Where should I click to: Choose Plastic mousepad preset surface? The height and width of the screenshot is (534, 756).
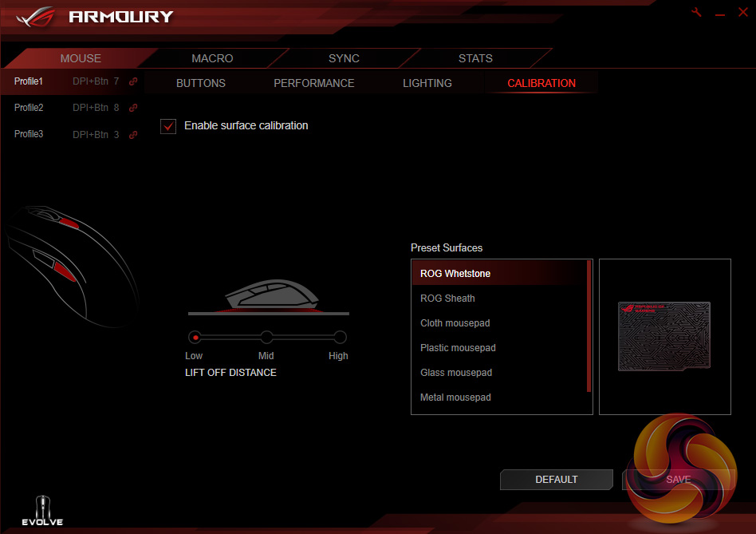click(x=499, y=348)
